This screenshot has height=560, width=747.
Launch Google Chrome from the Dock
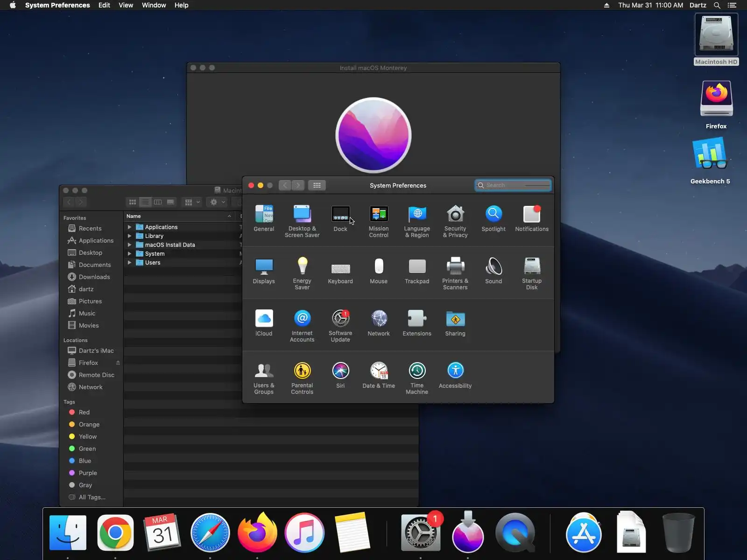point(115,532)
